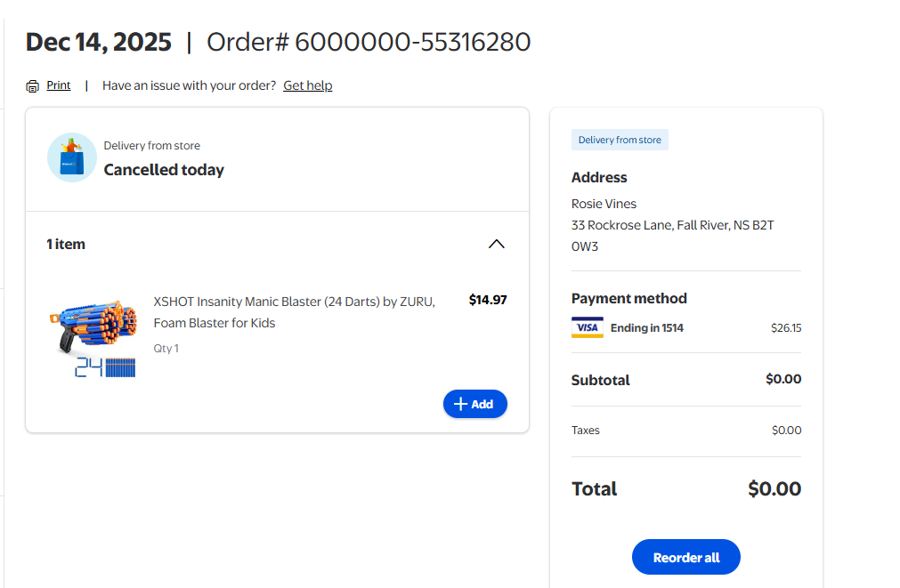Click the Reorder all button
Screen dimensions: 900x588
pos(685,557)
